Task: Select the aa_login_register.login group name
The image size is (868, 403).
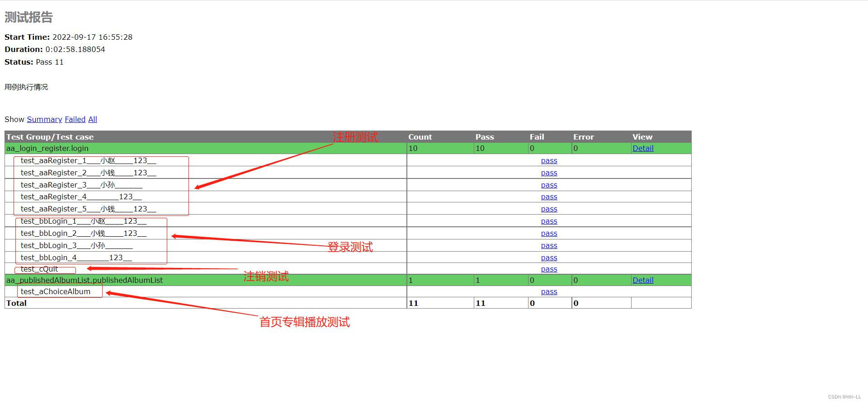Action: tap(47, 148)
